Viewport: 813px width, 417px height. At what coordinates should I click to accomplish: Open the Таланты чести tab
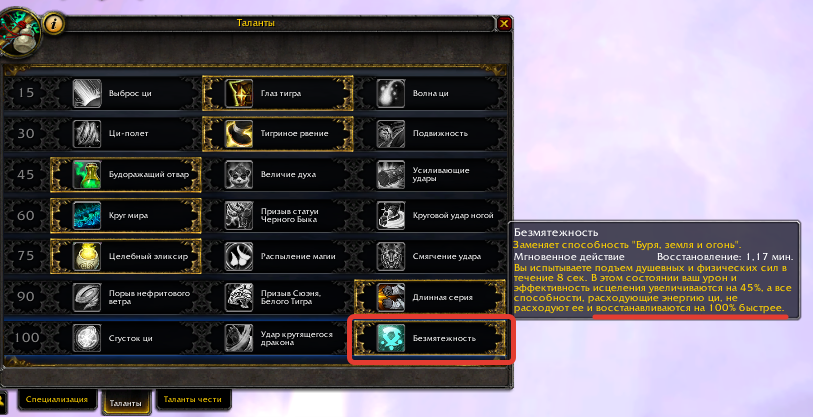point(193,400)
